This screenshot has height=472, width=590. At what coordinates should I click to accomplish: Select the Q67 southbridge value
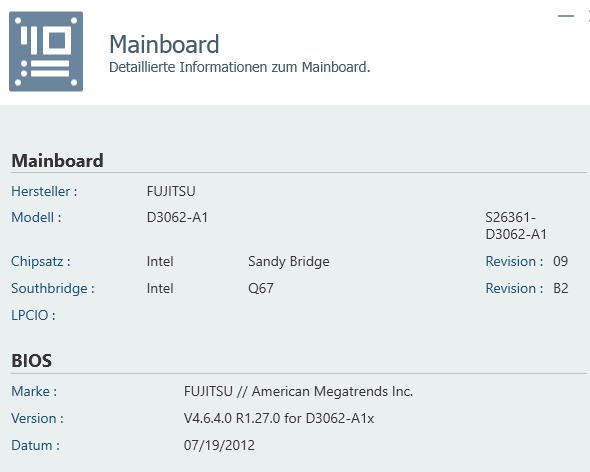[261, 289]
